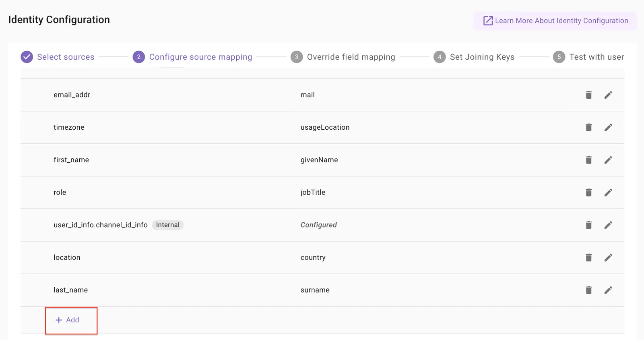This screenshot has height=340, width=644.
Task: Click the step 4 circle icon
Action: click(x=440, y=57)
